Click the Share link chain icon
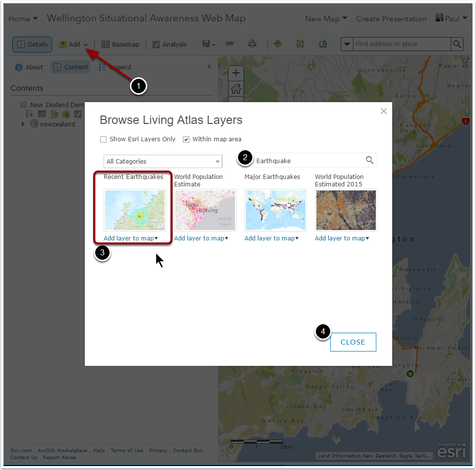 point(230,44)
